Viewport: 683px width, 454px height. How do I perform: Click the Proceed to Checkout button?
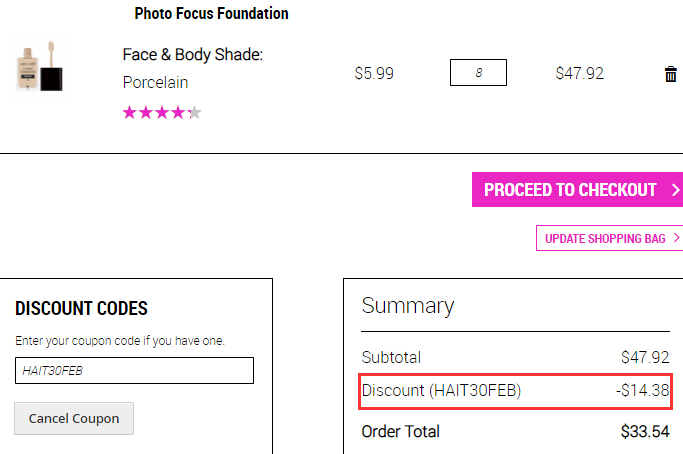578,190
